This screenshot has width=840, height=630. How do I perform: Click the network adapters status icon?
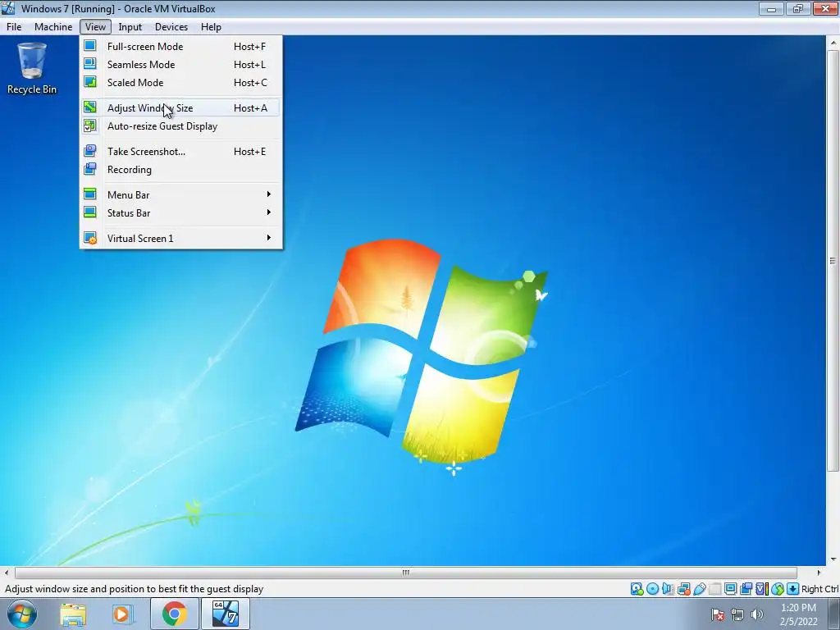(x=683, y=589)
